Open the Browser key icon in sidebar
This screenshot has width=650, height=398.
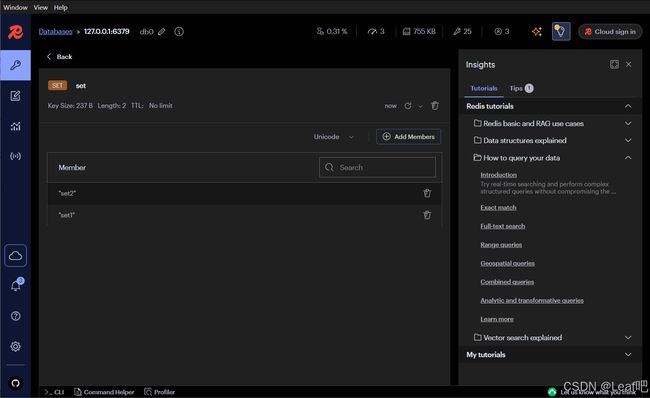(15, 65)
